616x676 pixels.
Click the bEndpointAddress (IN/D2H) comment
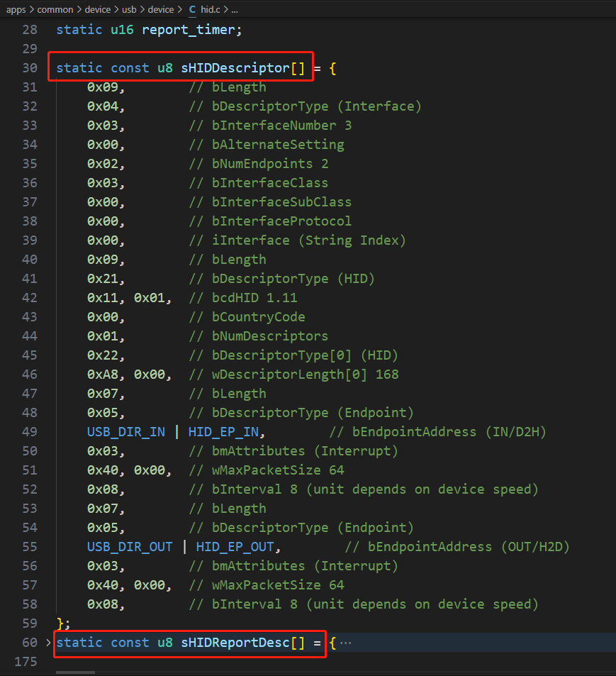(x=437, y=432)
